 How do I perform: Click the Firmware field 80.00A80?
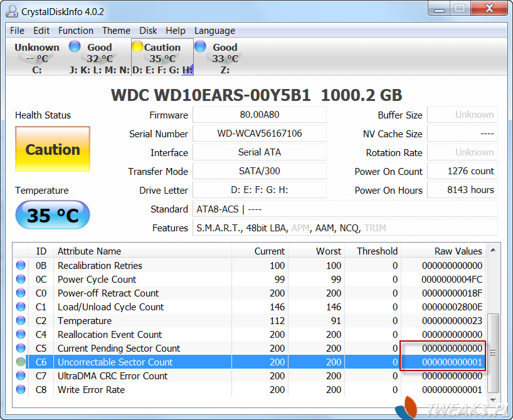pyautogui.click(x=260, y=115)
